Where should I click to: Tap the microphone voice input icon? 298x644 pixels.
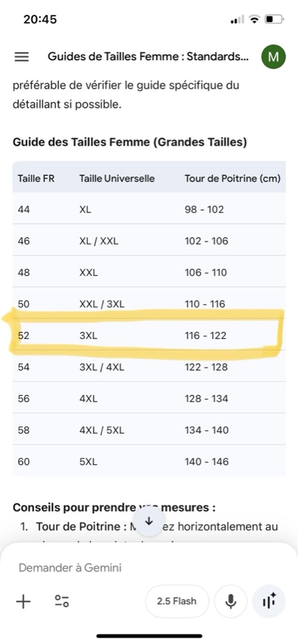tap(231, 601)
